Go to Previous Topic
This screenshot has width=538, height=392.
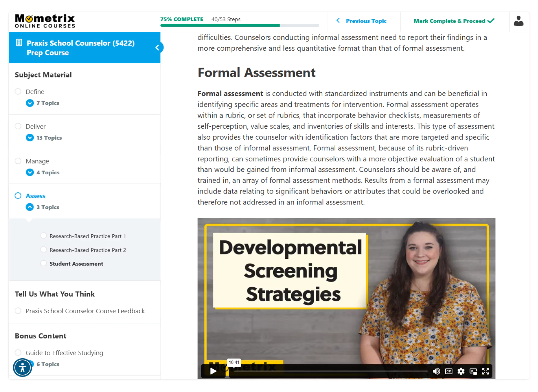[x=366, y=21]
